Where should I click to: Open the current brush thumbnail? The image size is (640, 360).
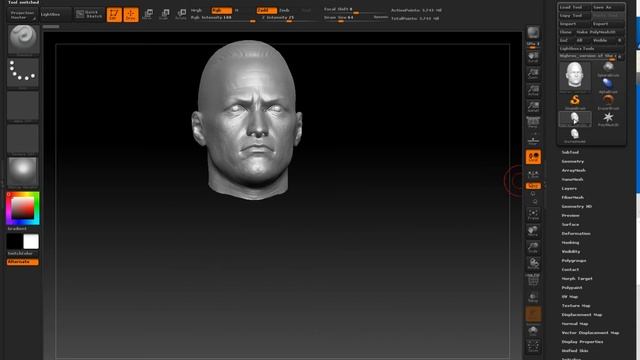point(23,40)
